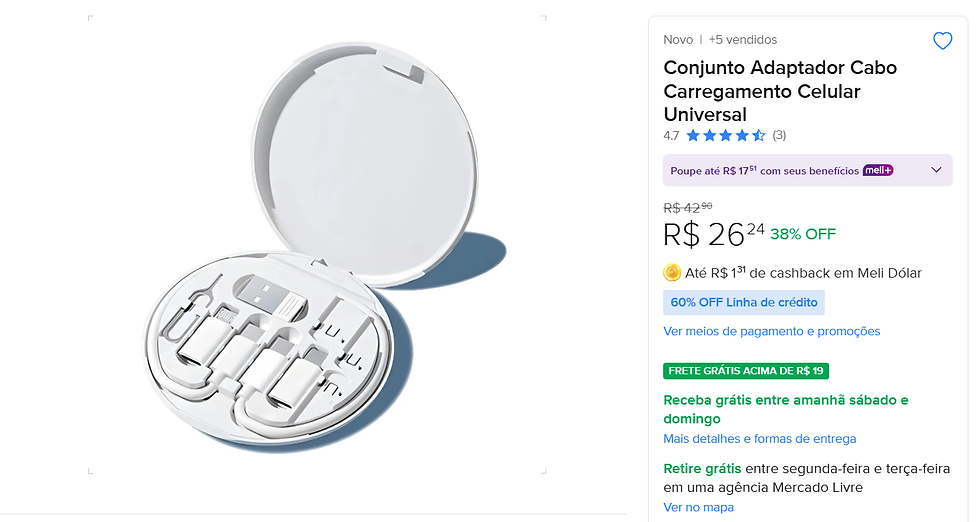
Task: Click the R$ 26,24 price
Action: (714, 234)
